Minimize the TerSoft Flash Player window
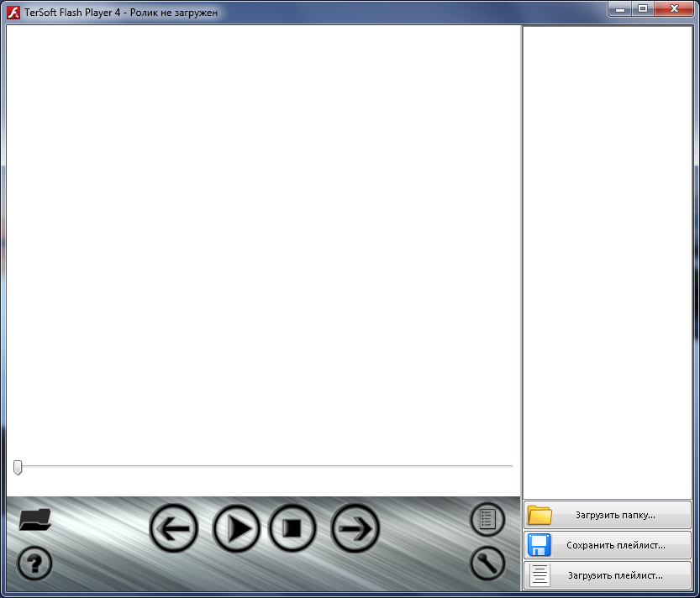 (623, 8)
